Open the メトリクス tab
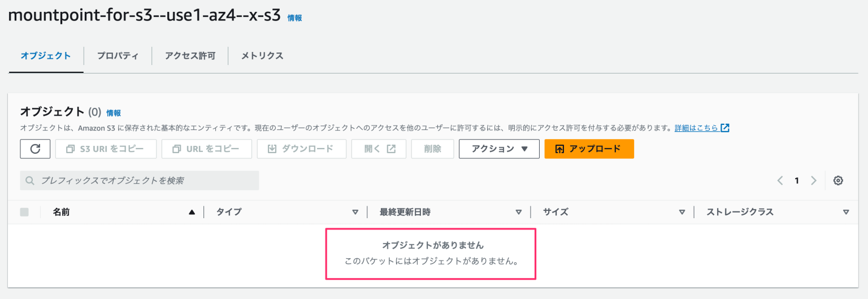 pyautogui.click(x=262, y=56)
